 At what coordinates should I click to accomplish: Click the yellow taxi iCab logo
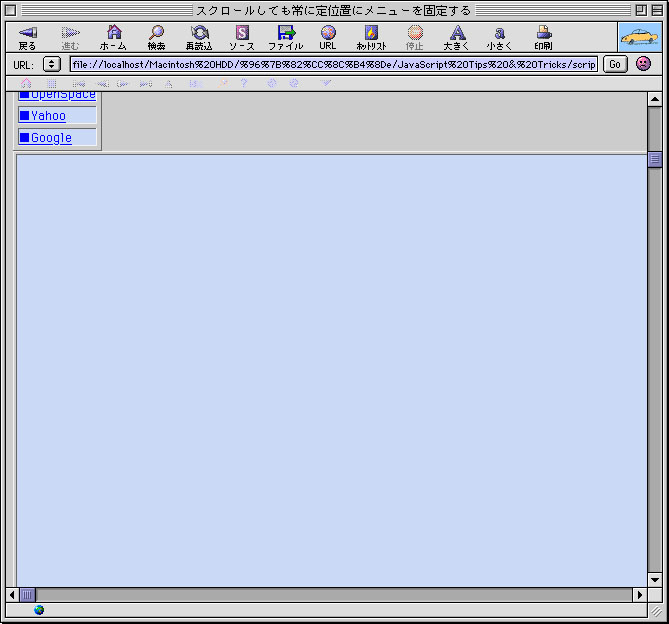[640, 38]
